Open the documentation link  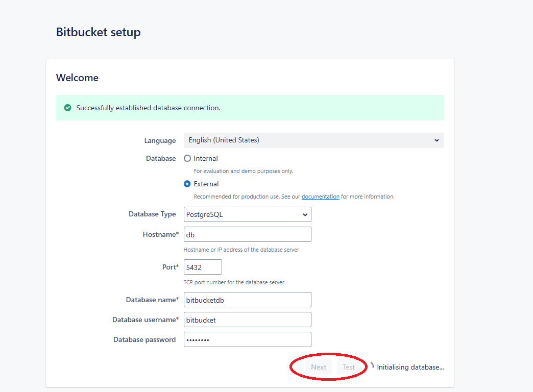(320, 197)
